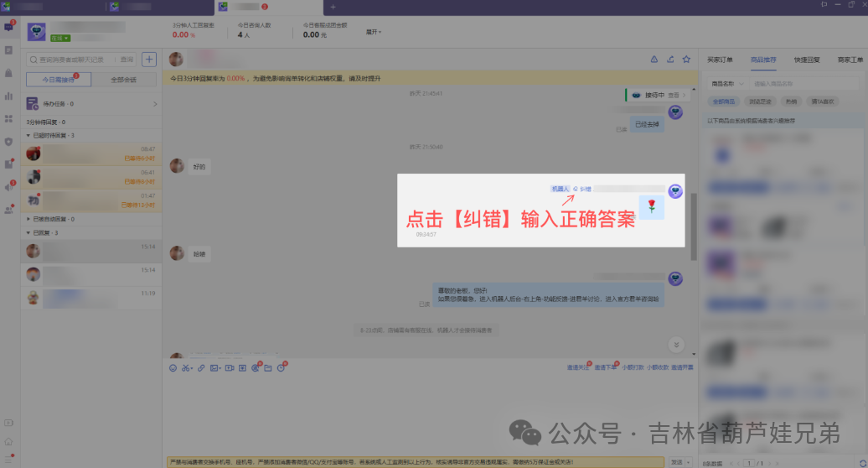The height and width of the screenshot is (468, 868).
Task: Click 小额打款 link
Action: [x=633, y=367]
